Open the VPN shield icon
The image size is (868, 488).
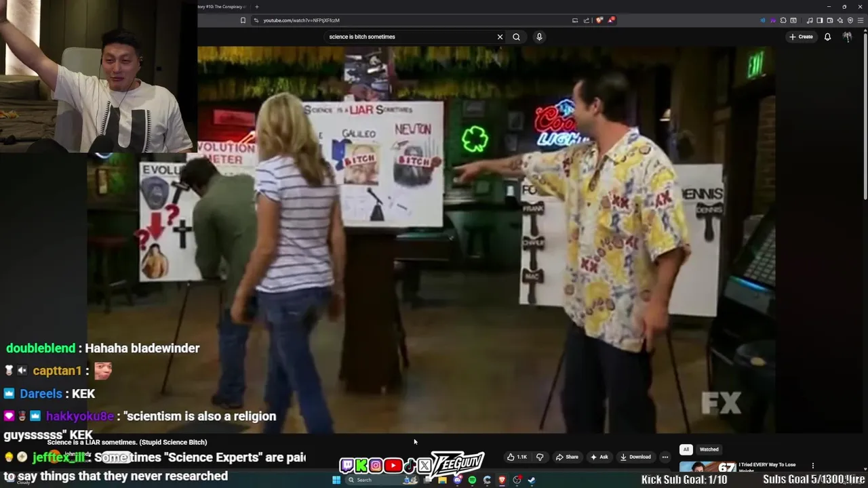[x=850, y=20]
